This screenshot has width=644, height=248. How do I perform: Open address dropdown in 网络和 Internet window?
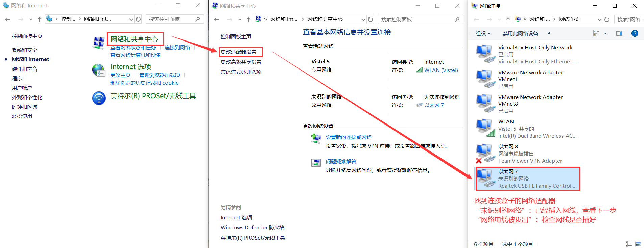pos(131,19)
